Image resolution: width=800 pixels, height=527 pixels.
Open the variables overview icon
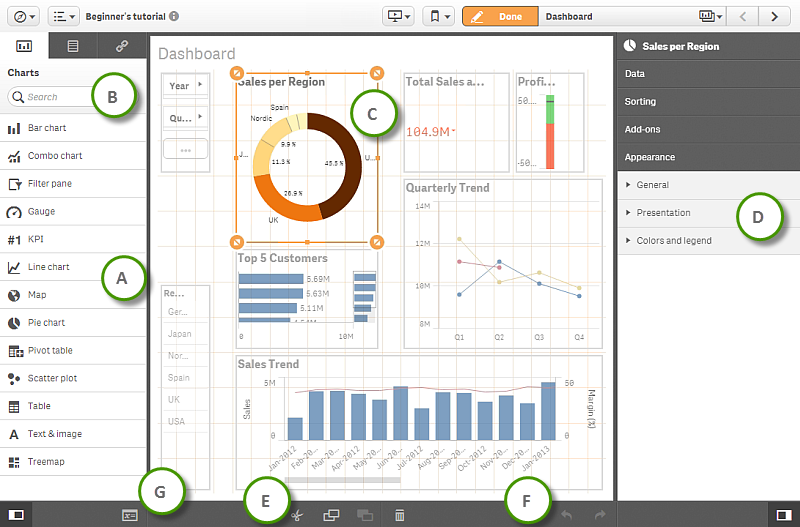click(x=130, y=515)
